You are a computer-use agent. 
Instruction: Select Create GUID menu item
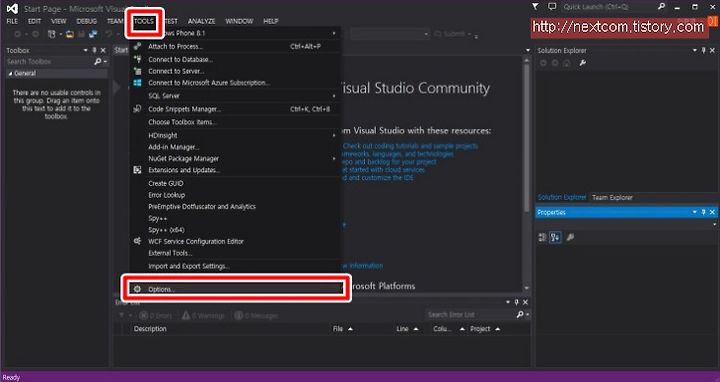[x=236, y=183]
